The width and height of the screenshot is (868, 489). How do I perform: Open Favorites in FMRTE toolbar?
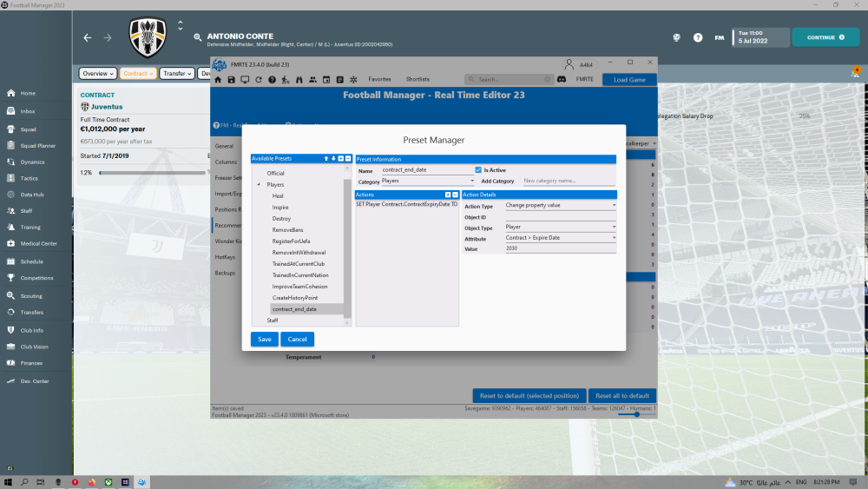[380, 80]
